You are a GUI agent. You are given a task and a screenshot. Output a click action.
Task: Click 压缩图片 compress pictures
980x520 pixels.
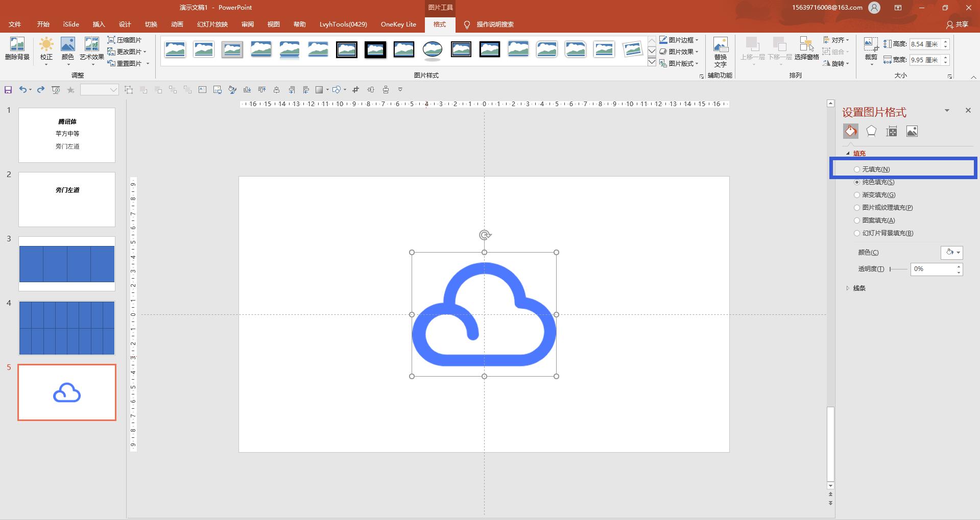point(125,40)
